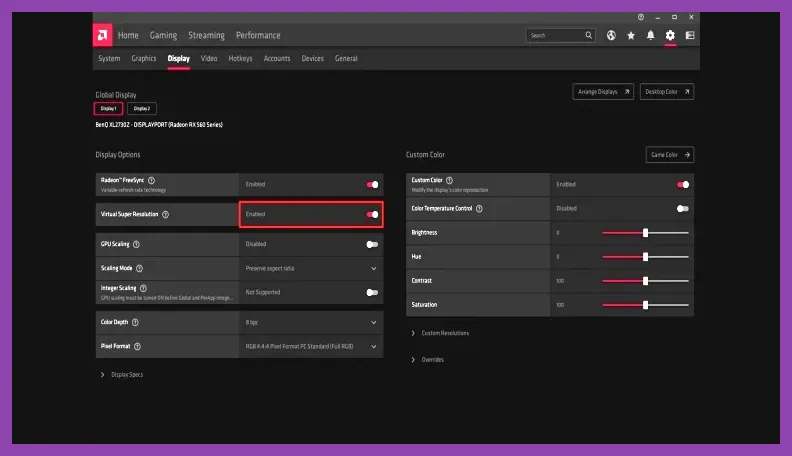
Task: Disable Custom Color toggle
Action: 683,185
